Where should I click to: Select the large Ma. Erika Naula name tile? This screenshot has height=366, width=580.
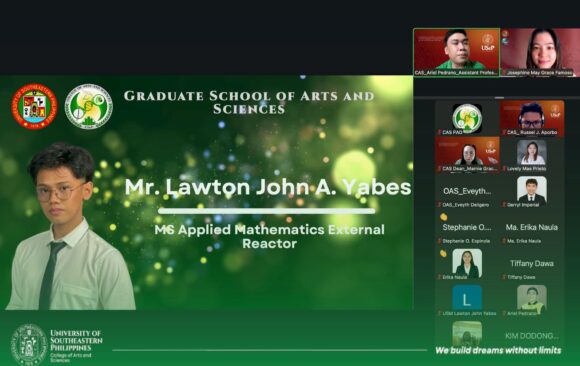coord(532,227)
